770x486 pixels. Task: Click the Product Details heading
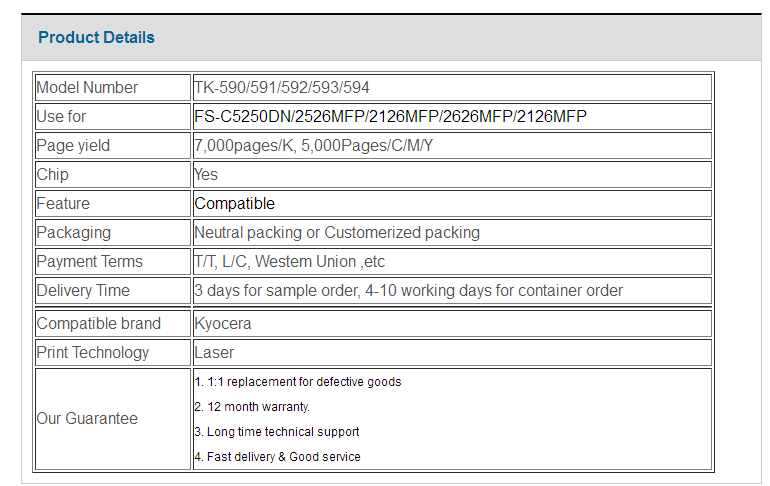(96, 37)
